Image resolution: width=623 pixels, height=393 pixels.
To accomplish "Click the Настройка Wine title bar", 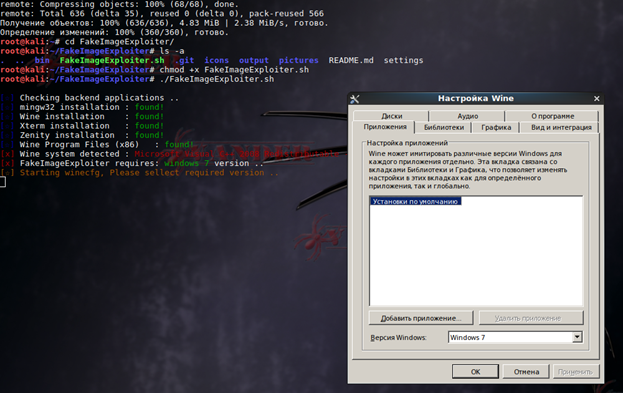I will click(x=476, y=98).
